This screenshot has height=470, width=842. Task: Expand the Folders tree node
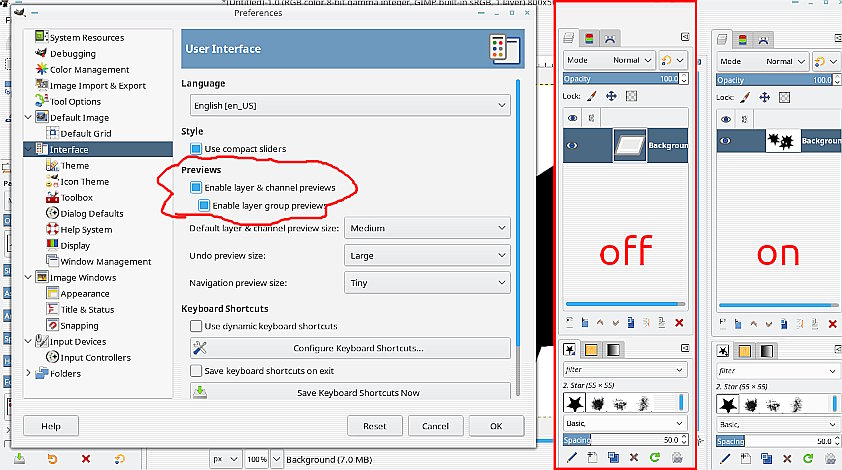point(28,373)
